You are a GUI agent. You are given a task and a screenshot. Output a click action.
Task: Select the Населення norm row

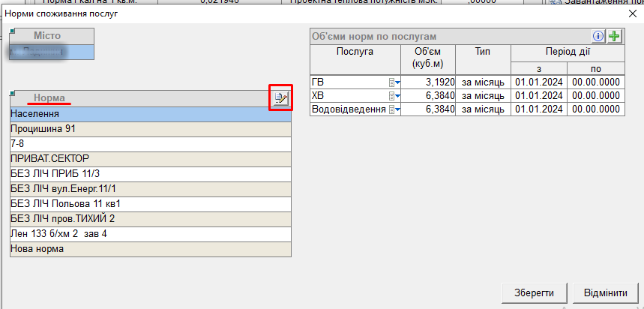(150, 114)
